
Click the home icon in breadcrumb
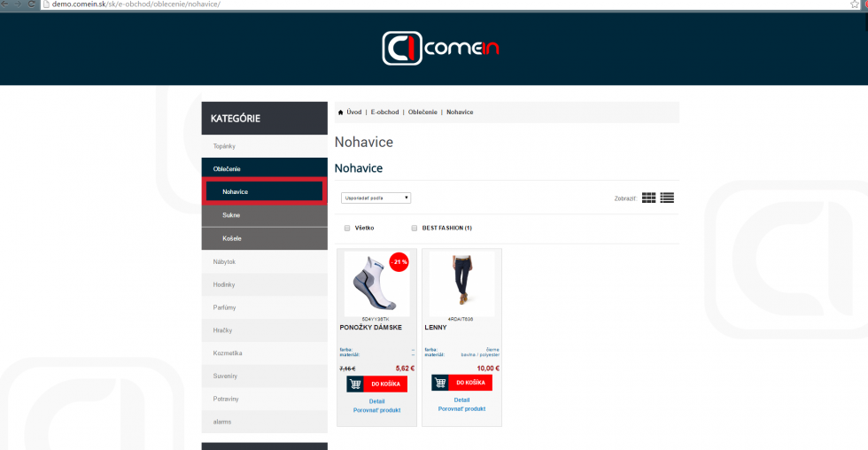click(x=340, y=112)
